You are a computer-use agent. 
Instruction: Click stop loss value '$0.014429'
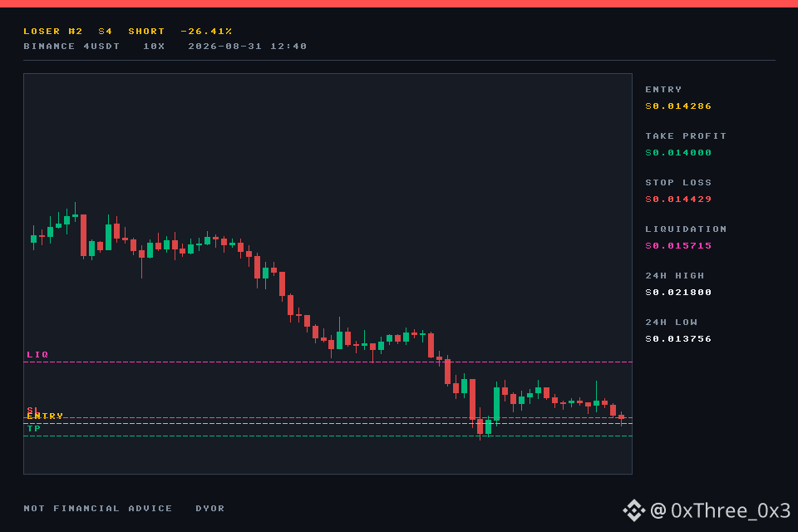[678, 199]
